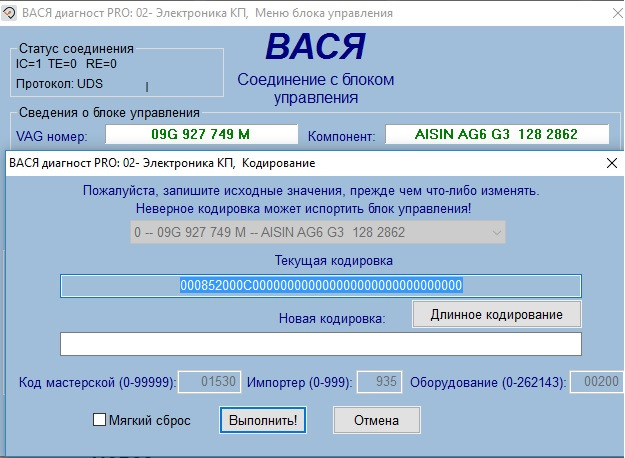Click VAG номер value 09G 927 749 M
625x458 pixels.
[x=201, y=134]
